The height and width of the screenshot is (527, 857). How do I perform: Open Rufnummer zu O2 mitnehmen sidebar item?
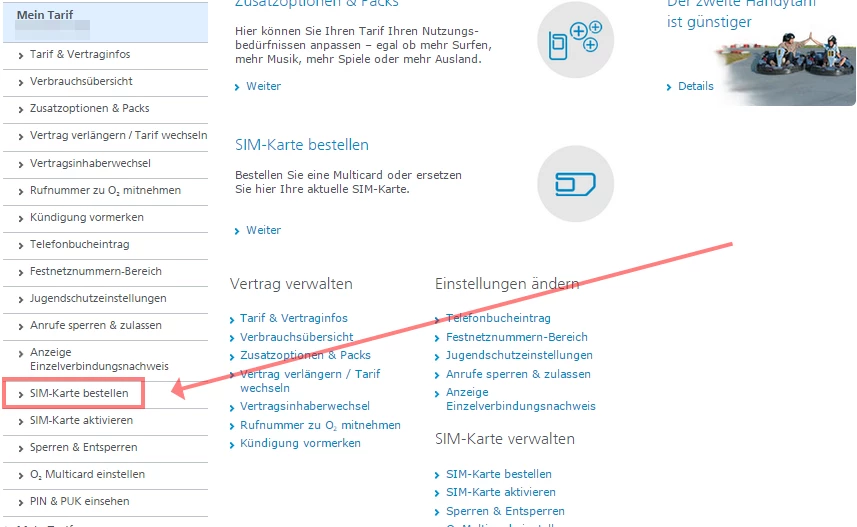click(x=105, y=191)
